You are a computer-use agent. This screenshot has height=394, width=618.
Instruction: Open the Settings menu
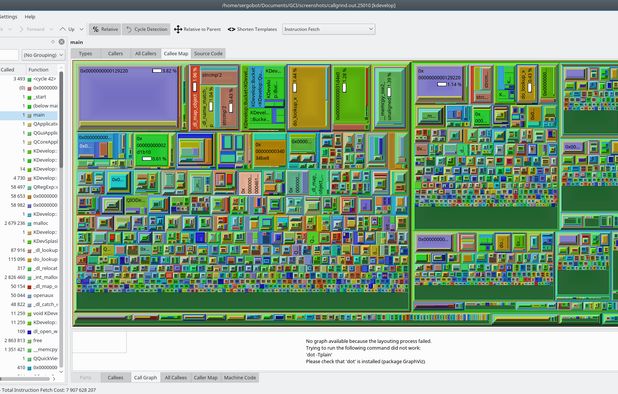[x=8, y=17]
